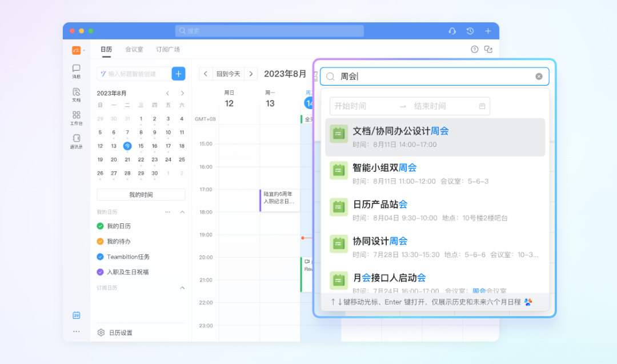Open Workbench (工作台) in the sidebar
Viewport: 617px width, 364px height.
(76, 118)
